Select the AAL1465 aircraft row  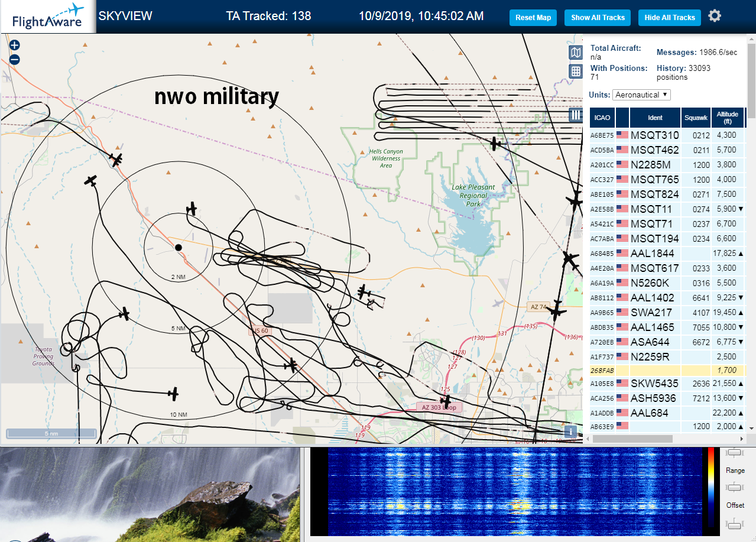click(667, 327)
